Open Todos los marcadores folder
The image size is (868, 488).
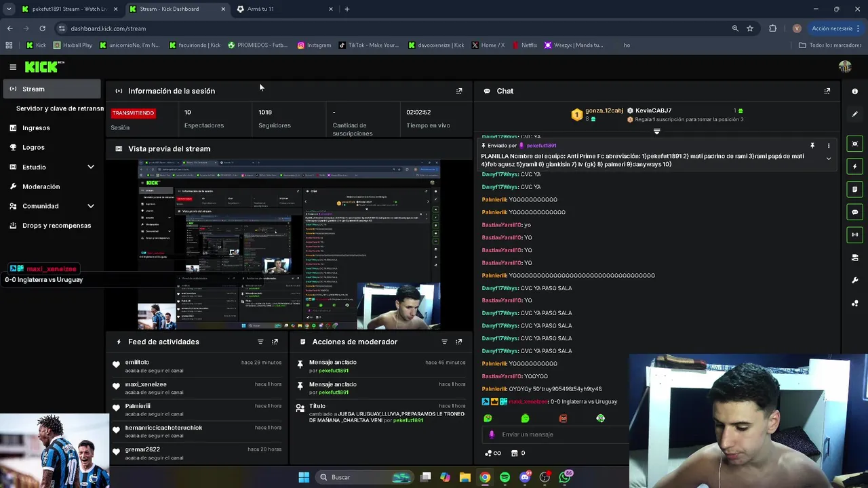pyautogui.click(x=830, y=45)
